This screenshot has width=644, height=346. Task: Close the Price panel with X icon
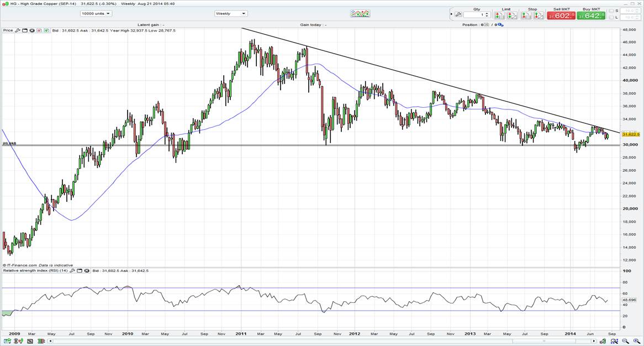pos(32,30)
